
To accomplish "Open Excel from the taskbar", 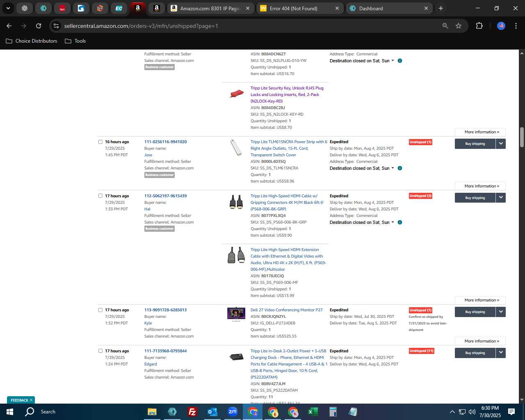I will [313, 412].
